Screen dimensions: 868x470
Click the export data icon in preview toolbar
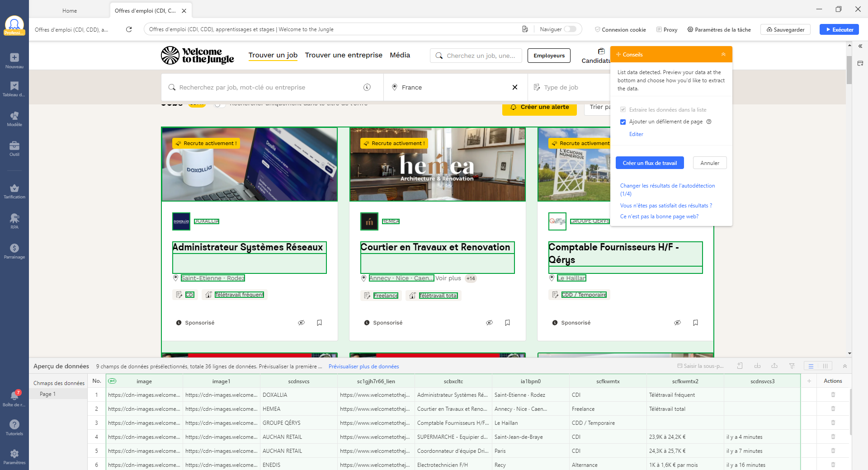[774, 366]
